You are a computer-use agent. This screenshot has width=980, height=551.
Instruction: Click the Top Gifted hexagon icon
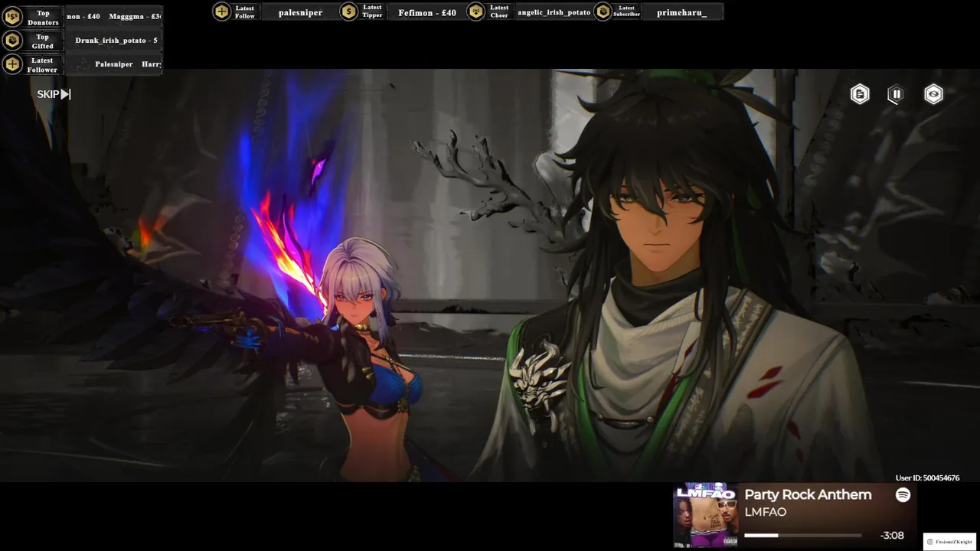(x=12, y=41)
